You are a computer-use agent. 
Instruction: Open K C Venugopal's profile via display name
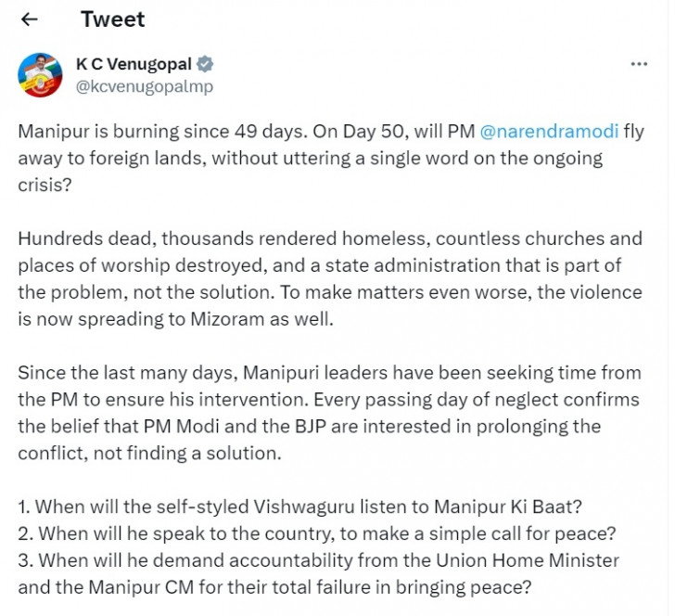tap(134, 64)
